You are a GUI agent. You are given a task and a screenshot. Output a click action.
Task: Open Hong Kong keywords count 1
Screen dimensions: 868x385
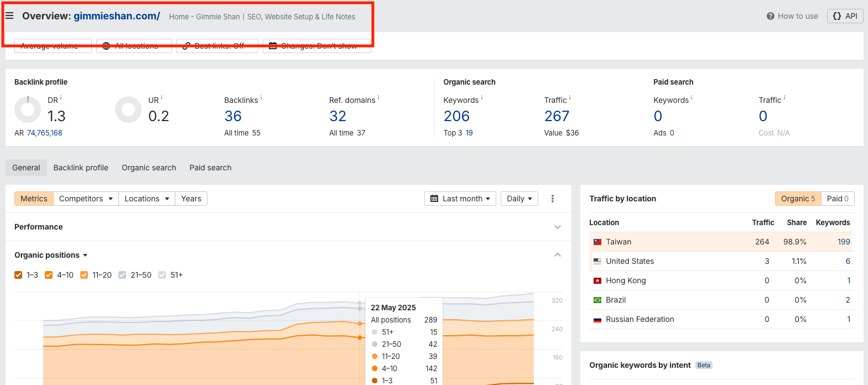(849, 280)
